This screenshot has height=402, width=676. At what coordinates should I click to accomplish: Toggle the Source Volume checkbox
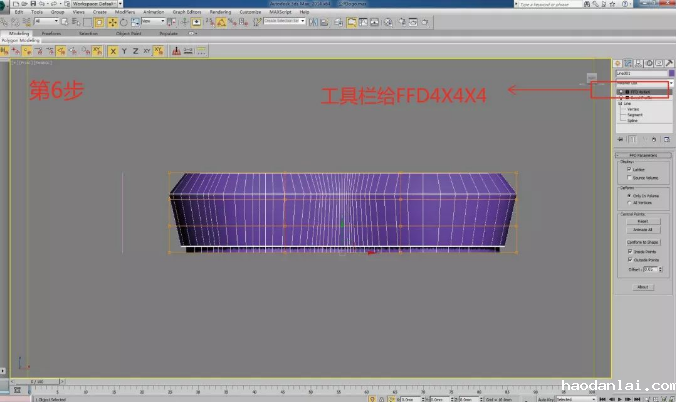(629, 177)
